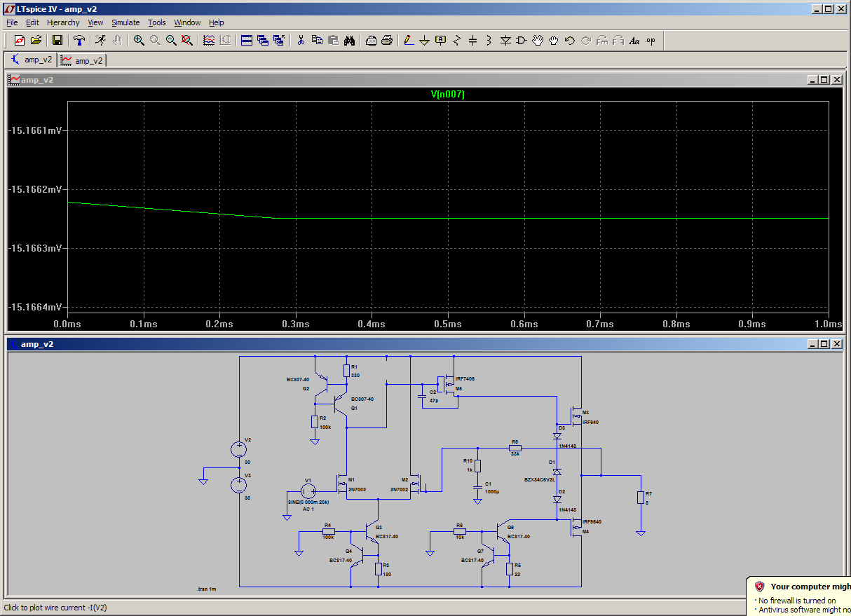The width and height of the screenshot is (851, 616).
Task: Place a capacitor from the toolbar
Action: pyautogui.click(x=472, y=41)
